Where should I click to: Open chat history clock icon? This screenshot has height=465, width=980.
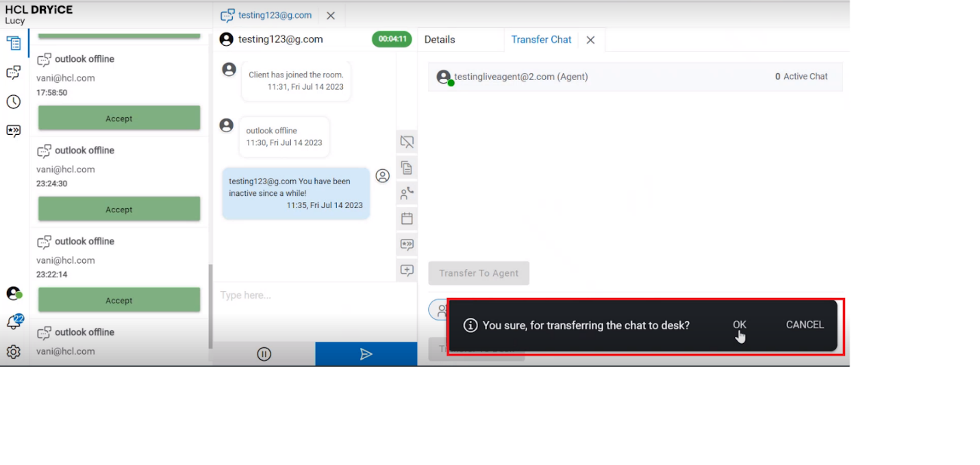click(14, 101)
